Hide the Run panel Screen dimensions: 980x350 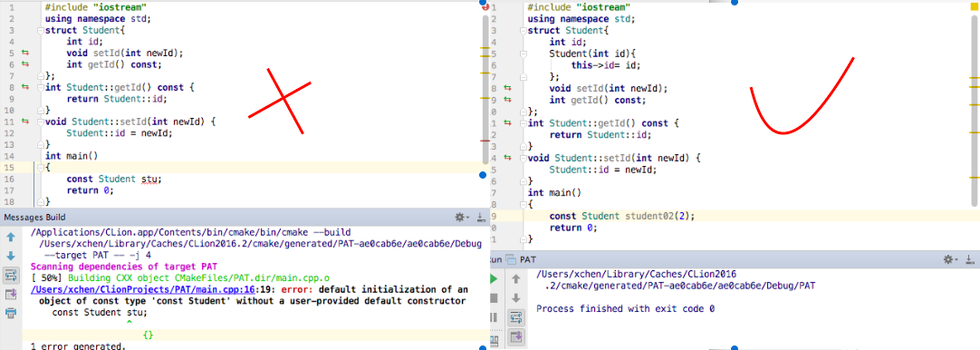pyautogui.click(x=970, y=258)
